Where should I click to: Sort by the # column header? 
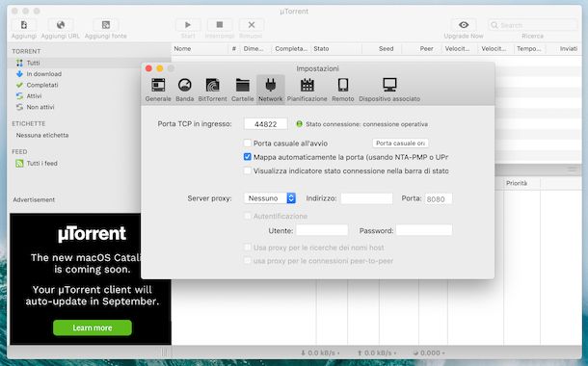[x=234, y=49]
